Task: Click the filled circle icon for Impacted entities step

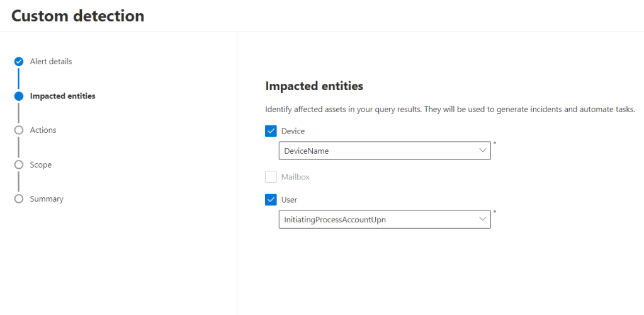Action: click(x=18, y=96)
